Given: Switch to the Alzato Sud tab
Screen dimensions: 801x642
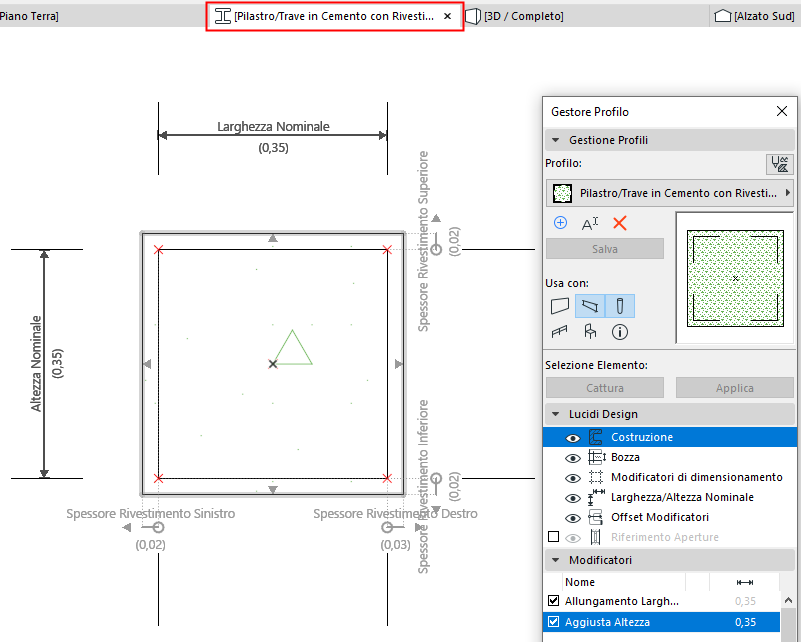Looking at the screenshot, I should tap(756, 16).
